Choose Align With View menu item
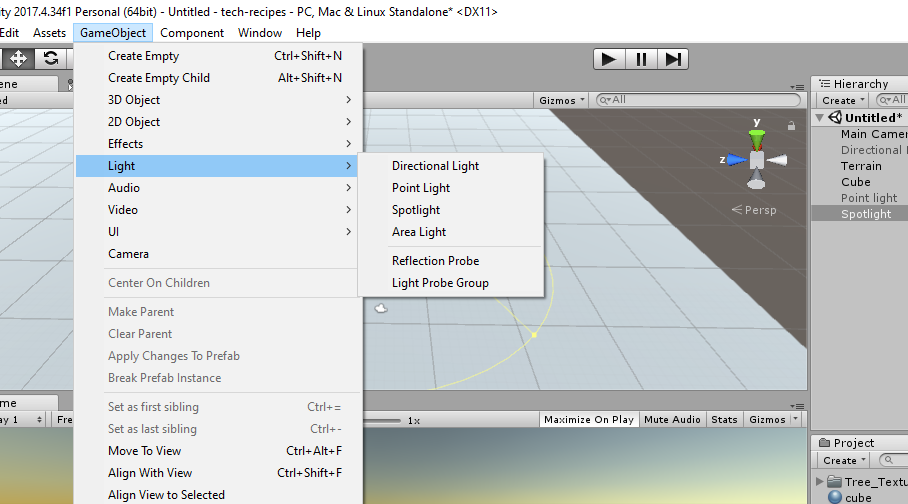The image size is (908, 504). pos(219,473)
